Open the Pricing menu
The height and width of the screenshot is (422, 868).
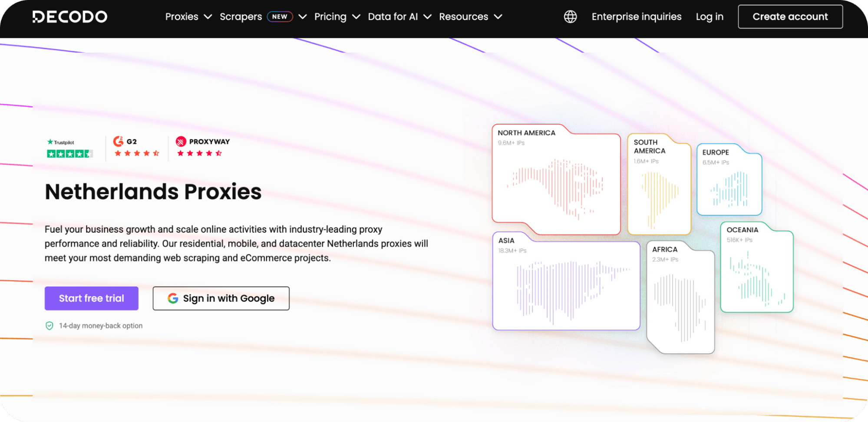[x=330, y=16]
